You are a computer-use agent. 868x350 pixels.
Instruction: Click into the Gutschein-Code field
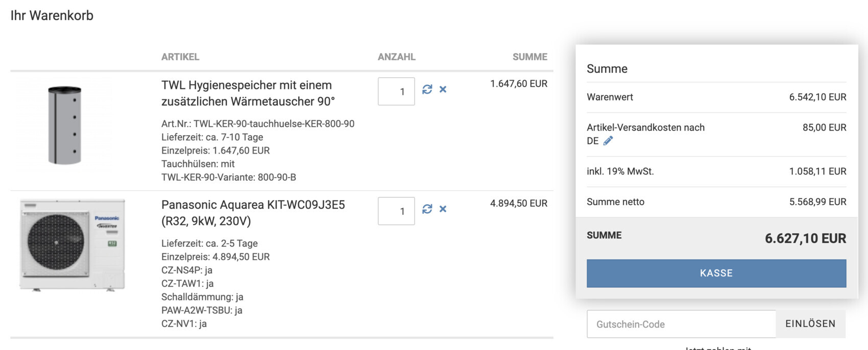681,324
